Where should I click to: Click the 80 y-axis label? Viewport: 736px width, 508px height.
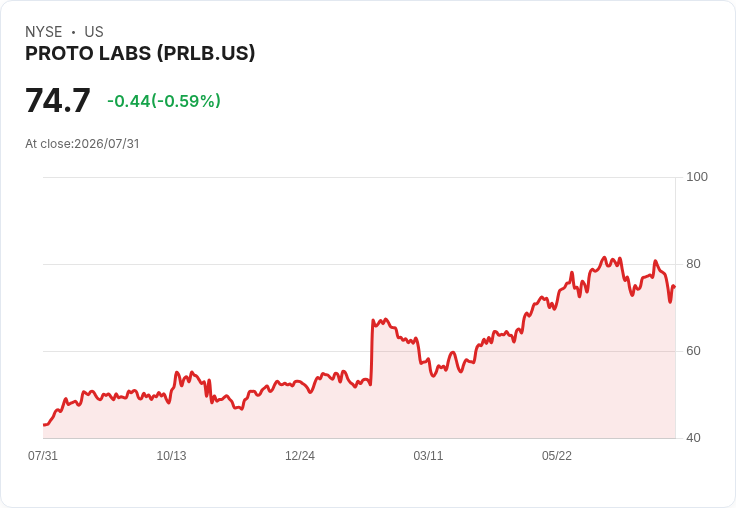click(x=693, y=264)
